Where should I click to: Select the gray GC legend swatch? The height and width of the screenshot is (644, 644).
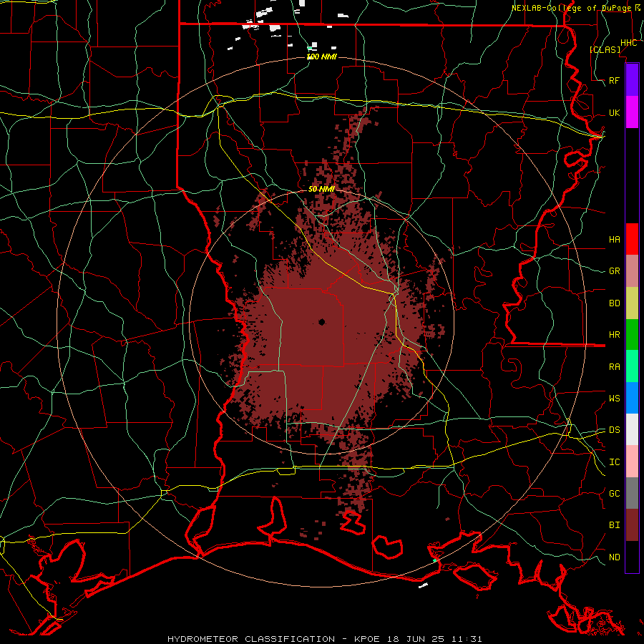(632, 493)
